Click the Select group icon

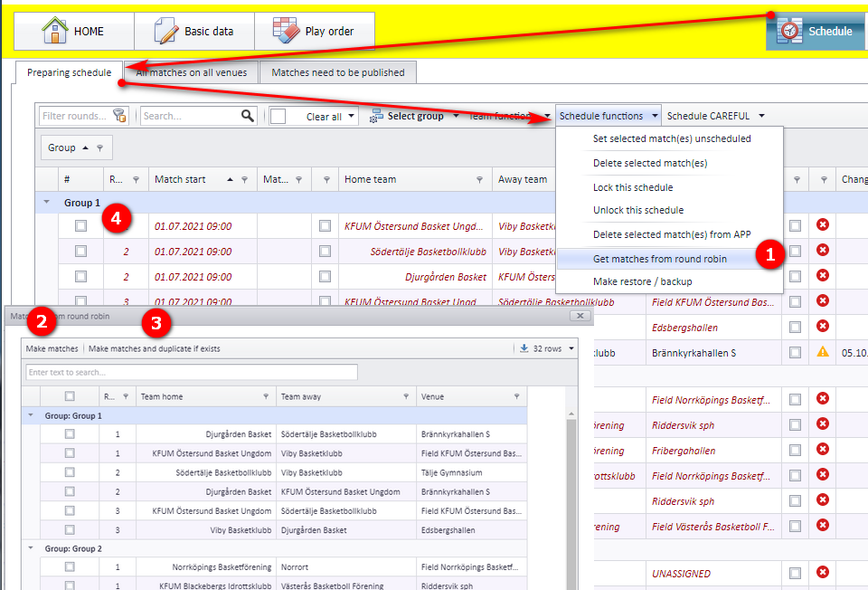click(x=376, y=116)
